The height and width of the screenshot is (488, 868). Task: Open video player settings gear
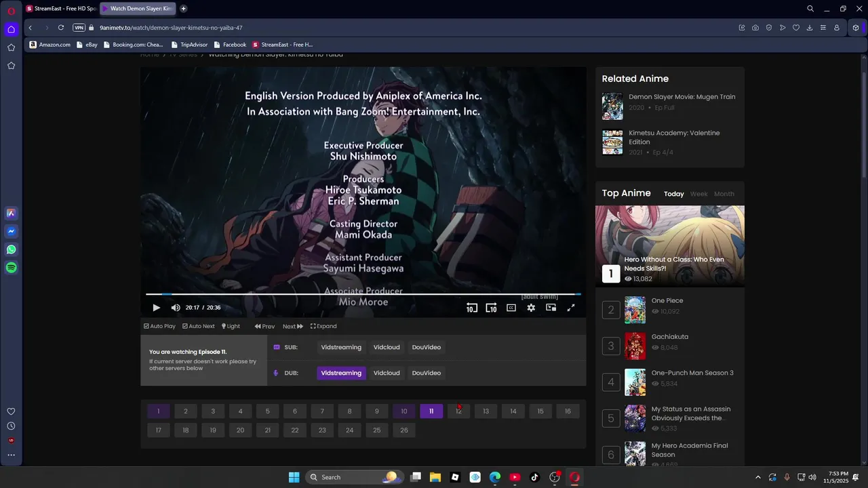point(531,308)
